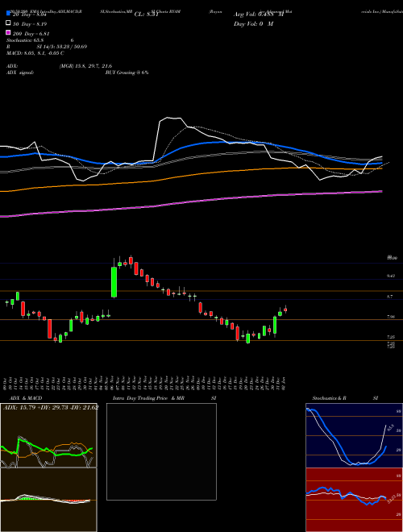This screenshot has height=532, width=403.
Task: Click the 'CL: 8.31' closing price label
Action: [146, 15]
